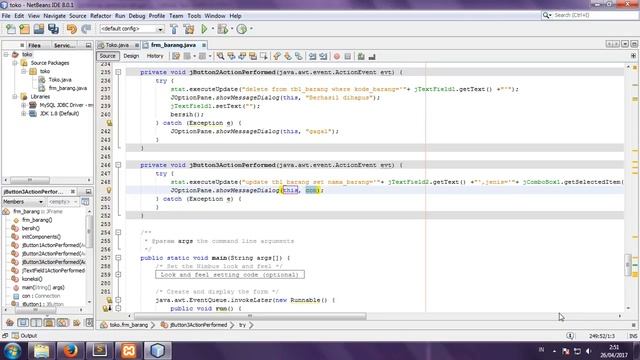Click the Windows Start button

[12, 351]
